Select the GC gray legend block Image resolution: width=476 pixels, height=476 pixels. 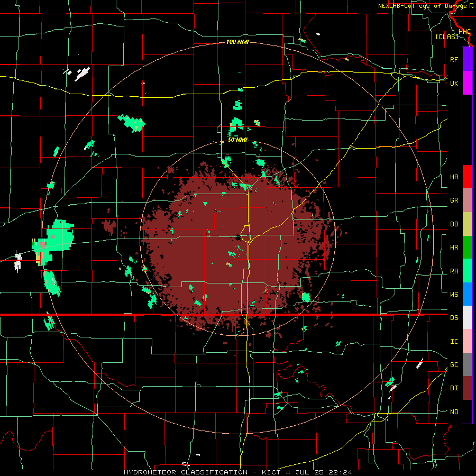[467, 364]
